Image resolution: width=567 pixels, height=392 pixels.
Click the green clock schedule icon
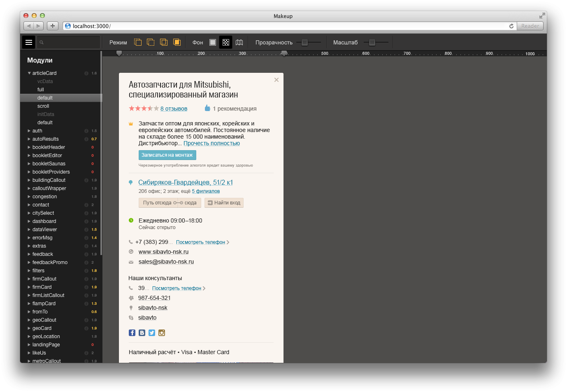(x=131, y=220)
